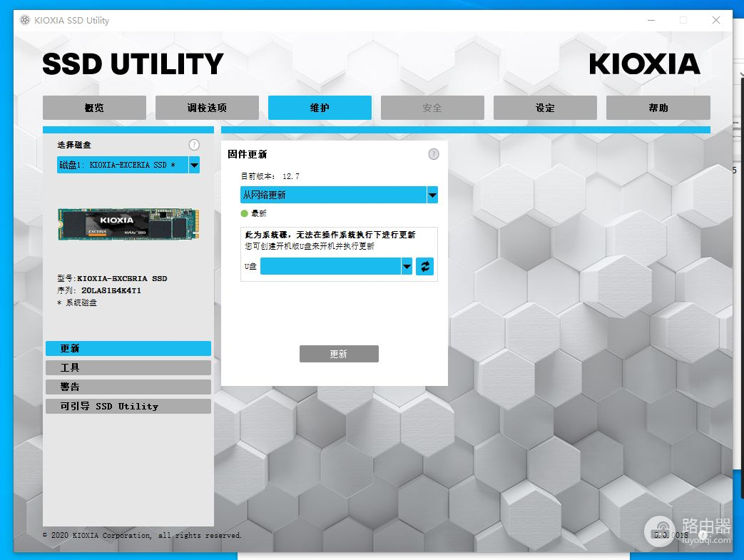Minimize the KIOXIA SSD Utility window
744x560 pixels.
(651, 20)
